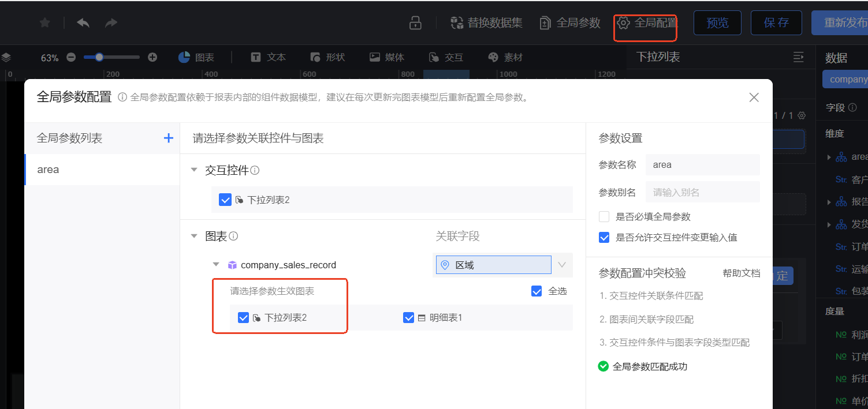
Task: Open the 帮助文档 link
Action: pyautogui.click(x=741, y=273)
